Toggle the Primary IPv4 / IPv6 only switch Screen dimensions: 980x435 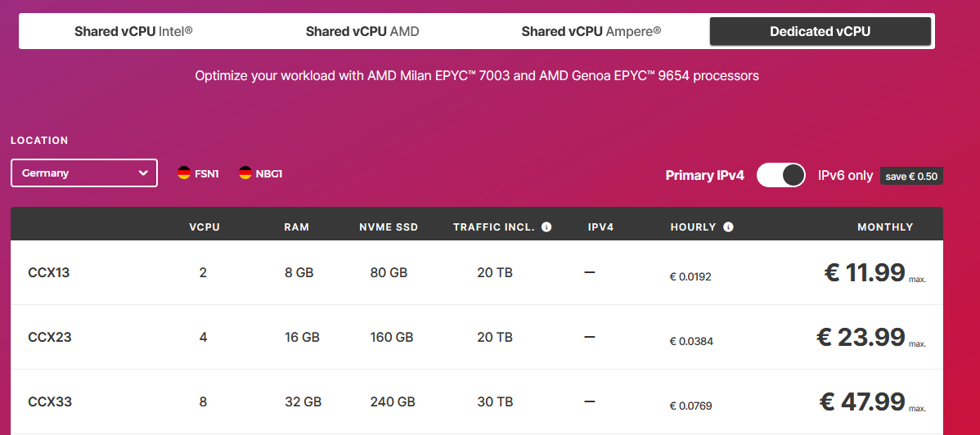tap(780, 175)
